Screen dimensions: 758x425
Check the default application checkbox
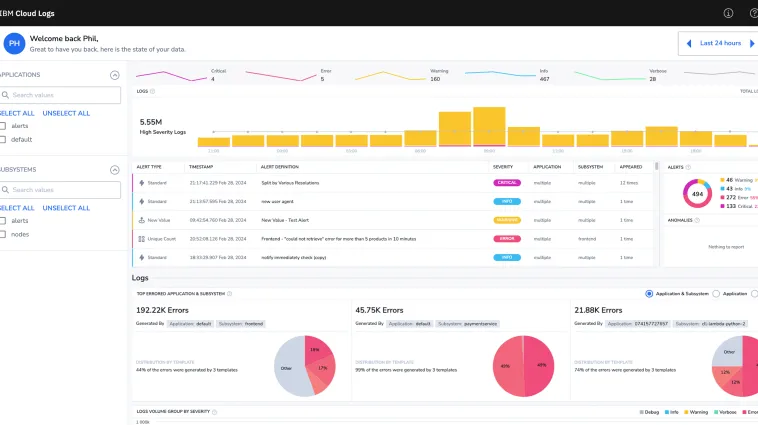click(x=3, y=139)
